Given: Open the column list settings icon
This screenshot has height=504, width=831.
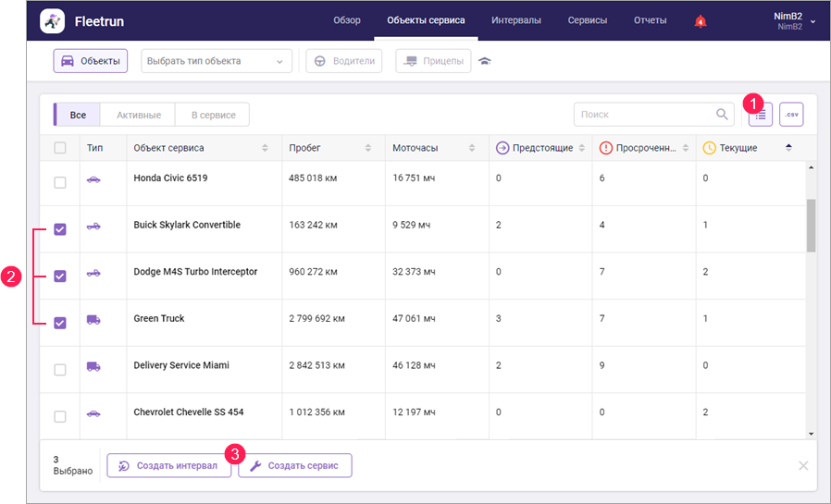Looking at the screenshot, I should tap(760, 115).
